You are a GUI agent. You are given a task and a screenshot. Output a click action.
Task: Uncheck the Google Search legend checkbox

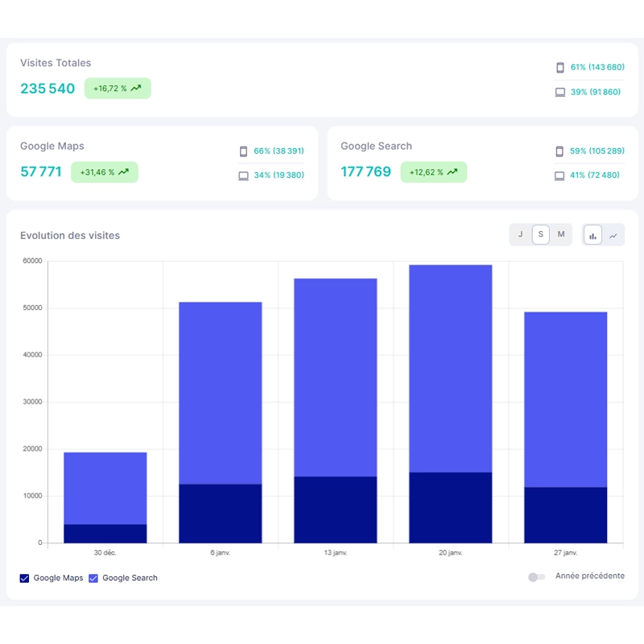point(93,578)
